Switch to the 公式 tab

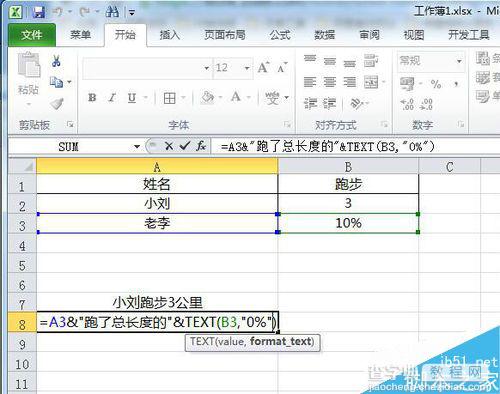[280, 34]
